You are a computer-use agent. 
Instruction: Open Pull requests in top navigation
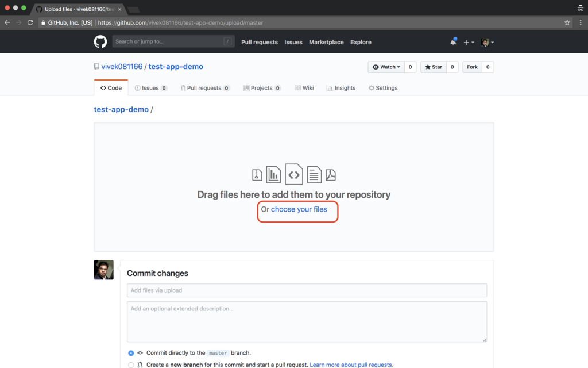pyautogui.click(x=260, y=42)
